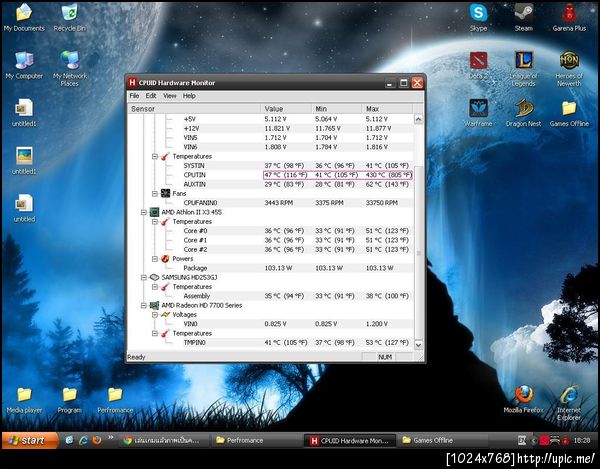Open the Program desktop folder

pyautogui.click(x=69, y=400)
